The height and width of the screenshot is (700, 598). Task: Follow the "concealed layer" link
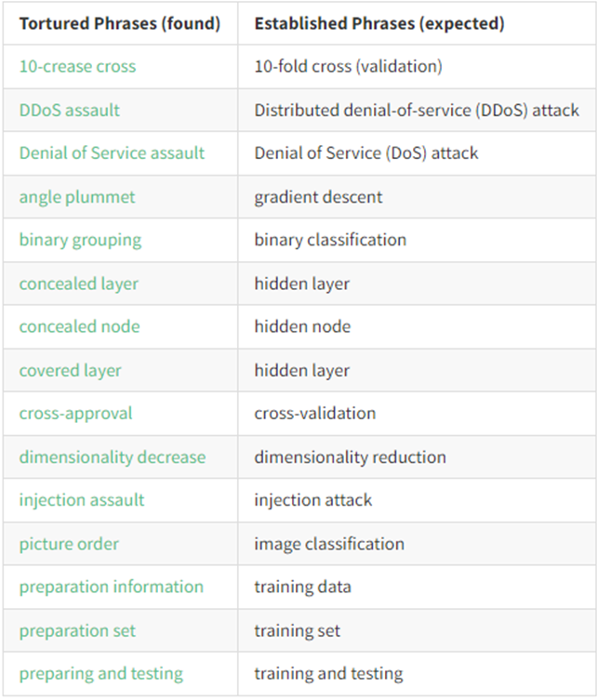[80, 284]
